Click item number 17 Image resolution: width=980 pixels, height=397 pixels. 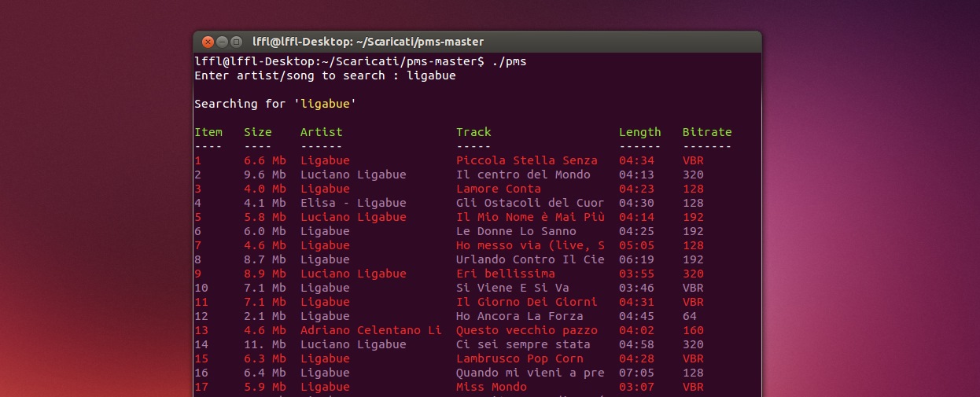click(201, 387)
